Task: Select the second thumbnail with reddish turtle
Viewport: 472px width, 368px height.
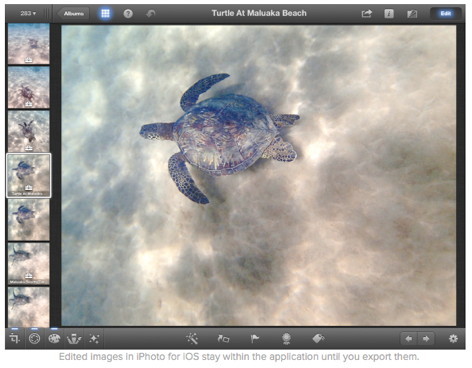Action: (29, 87)
